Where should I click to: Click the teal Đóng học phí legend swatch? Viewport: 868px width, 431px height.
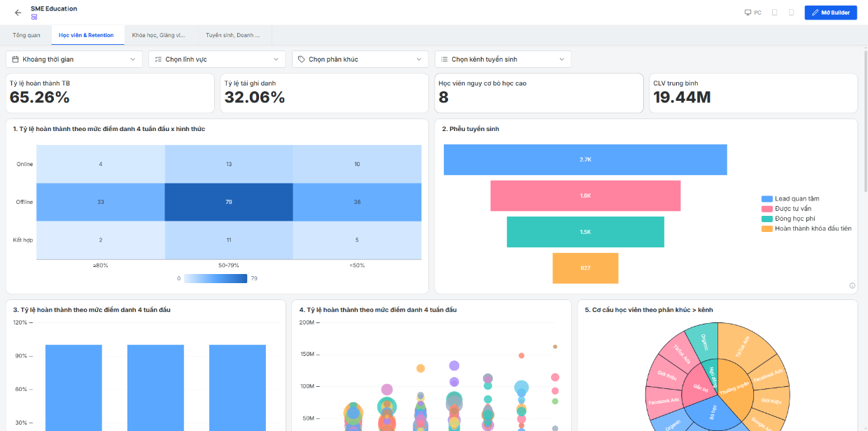tap(767, 219)
